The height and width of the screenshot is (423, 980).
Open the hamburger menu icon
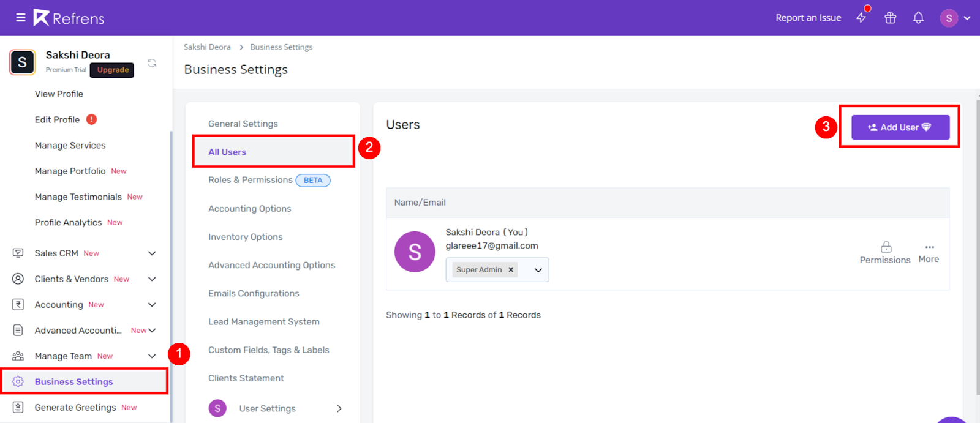pyautogui.click(x=20, y=18)
